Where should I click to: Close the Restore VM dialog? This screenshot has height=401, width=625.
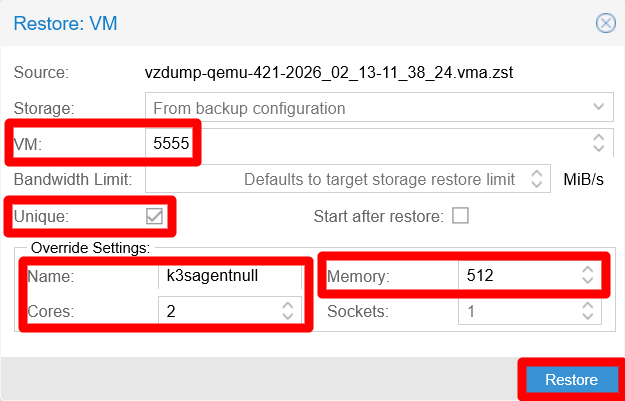point(605,22)
